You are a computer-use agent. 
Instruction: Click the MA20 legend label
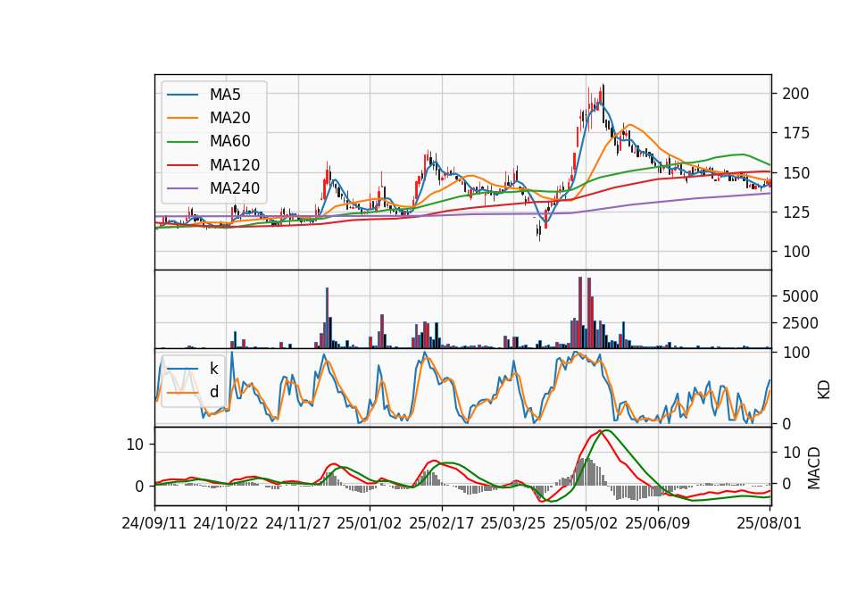229,118
